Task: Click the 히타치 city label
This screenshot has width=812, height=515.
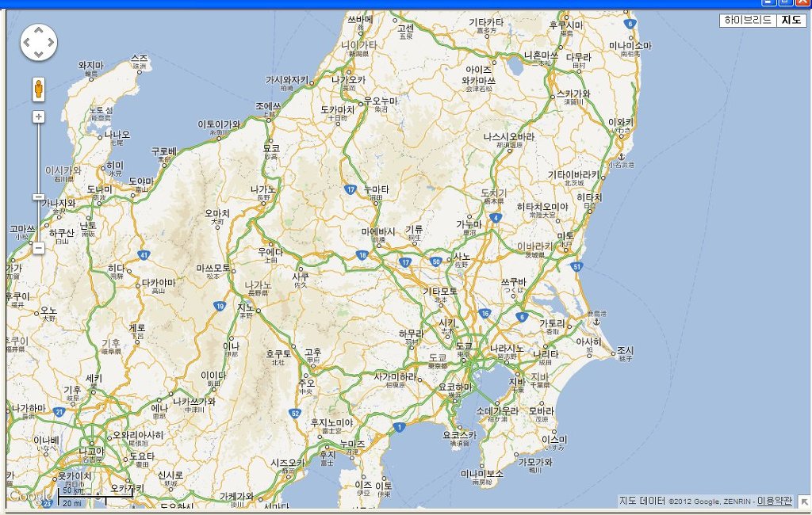Action: tap(590, 197)
